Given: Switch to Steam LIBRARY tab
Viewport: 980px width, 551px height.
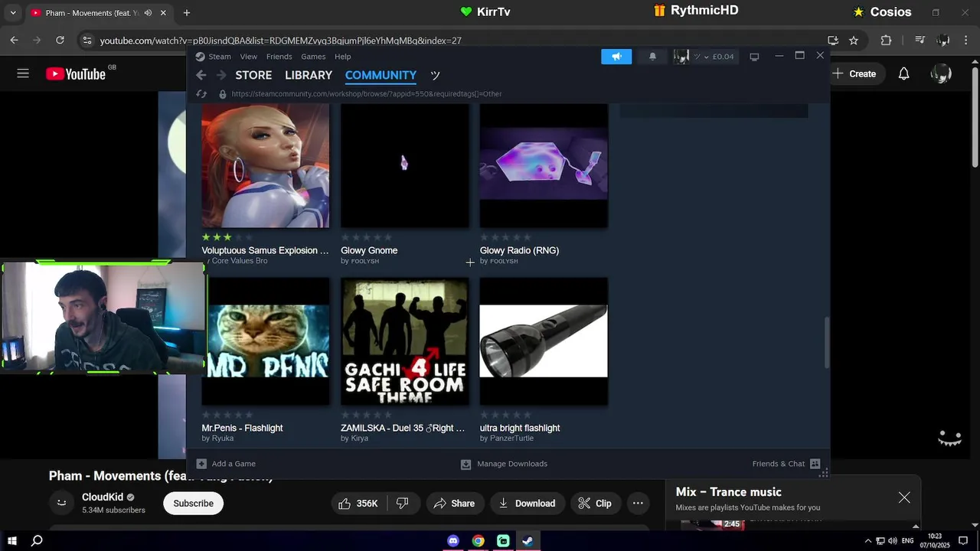Looking at the screenshot, I should pos(309,75).
